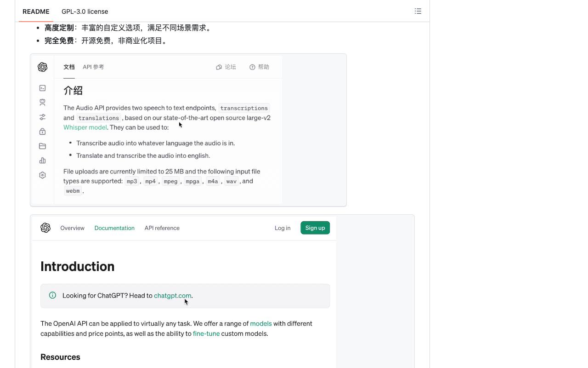Click the green Sign up button
The width and height of the screenshot is (588, 368).
click(315, 228)
